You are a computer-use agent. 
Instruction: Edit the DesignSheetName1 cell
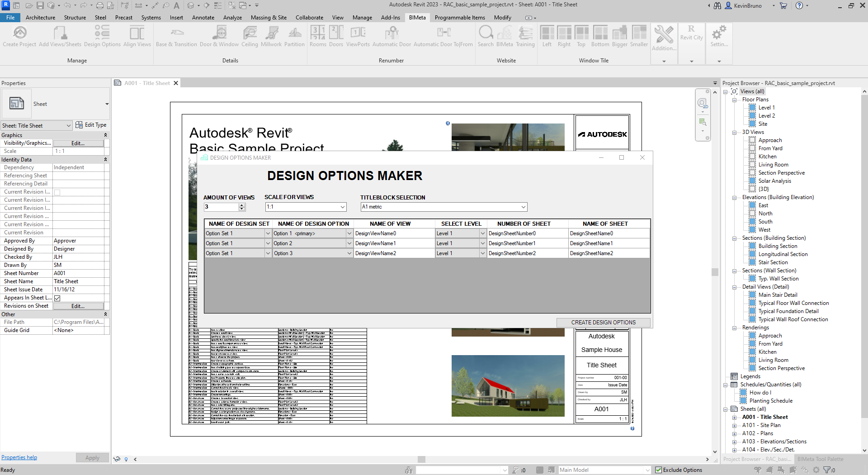609,243
